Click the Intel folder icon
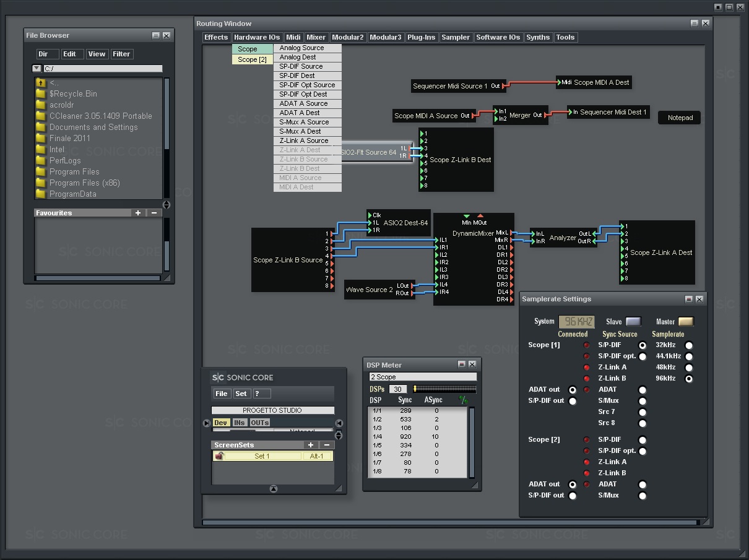 point(41,149)
